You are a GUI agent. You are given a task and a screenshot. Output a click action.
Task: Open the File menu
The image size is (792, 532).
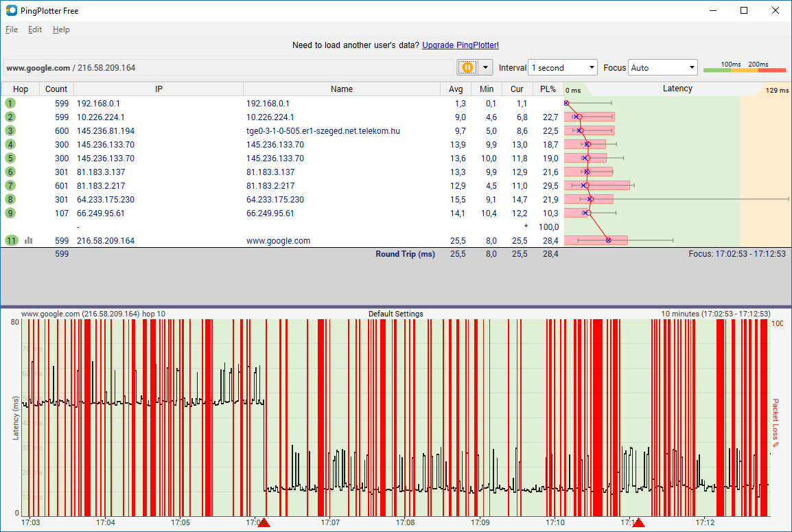tap(12, 30)
